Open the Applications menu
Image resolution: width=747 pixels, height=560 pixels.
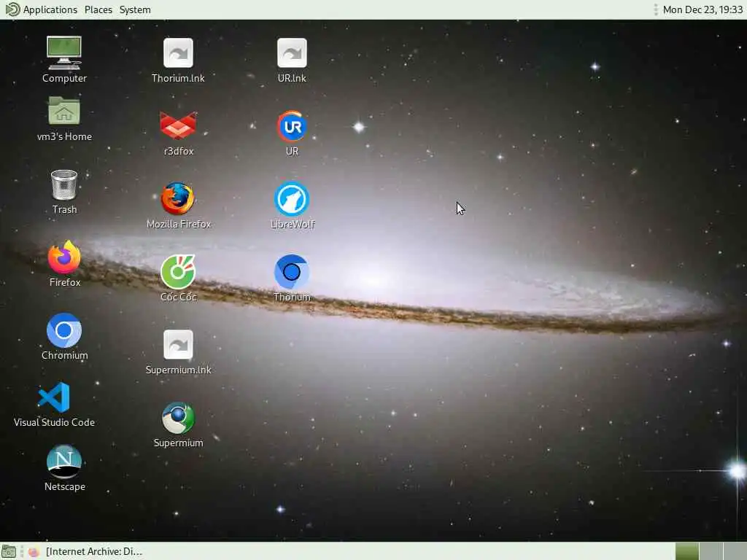[50, 9]
